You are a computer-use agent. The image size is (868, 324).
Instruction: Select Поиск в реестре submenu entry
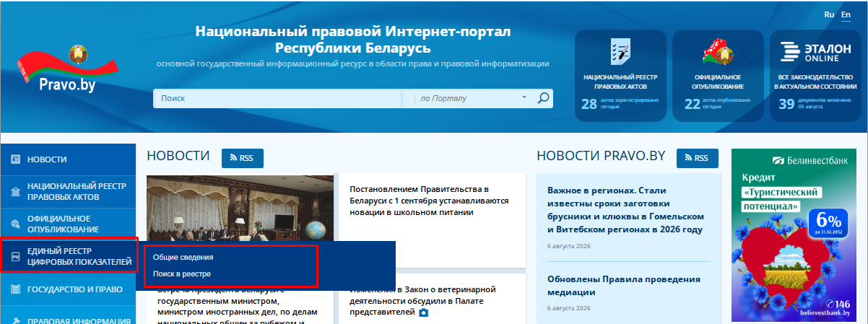[x=182, y=274]
